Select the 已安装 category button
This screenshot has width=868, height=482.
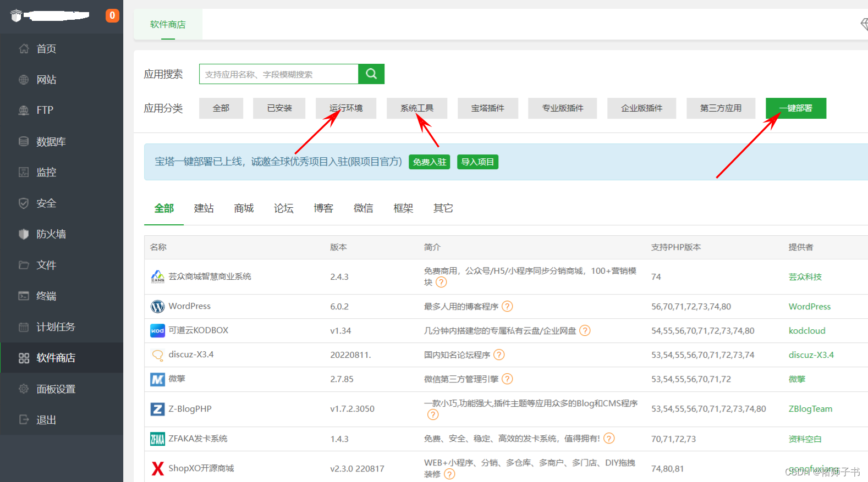tap(279, 108)
